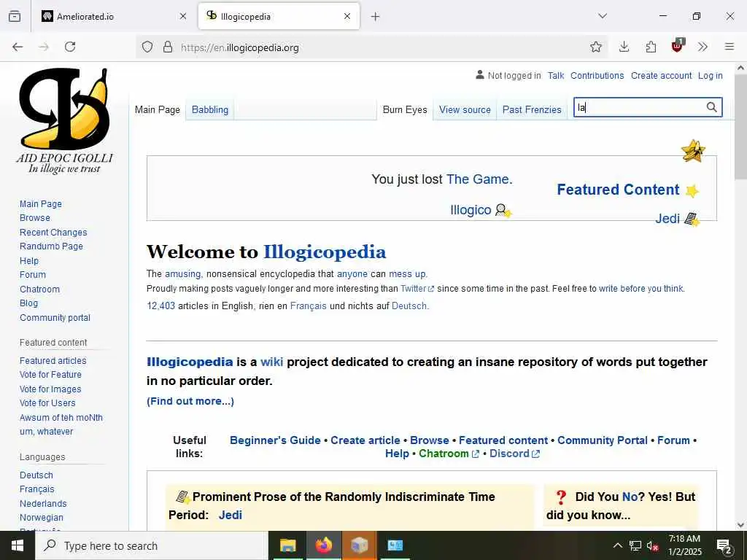Open Recent Changes in the sidebar
Viewport: 747px width, 560px height.
[53, 233]
